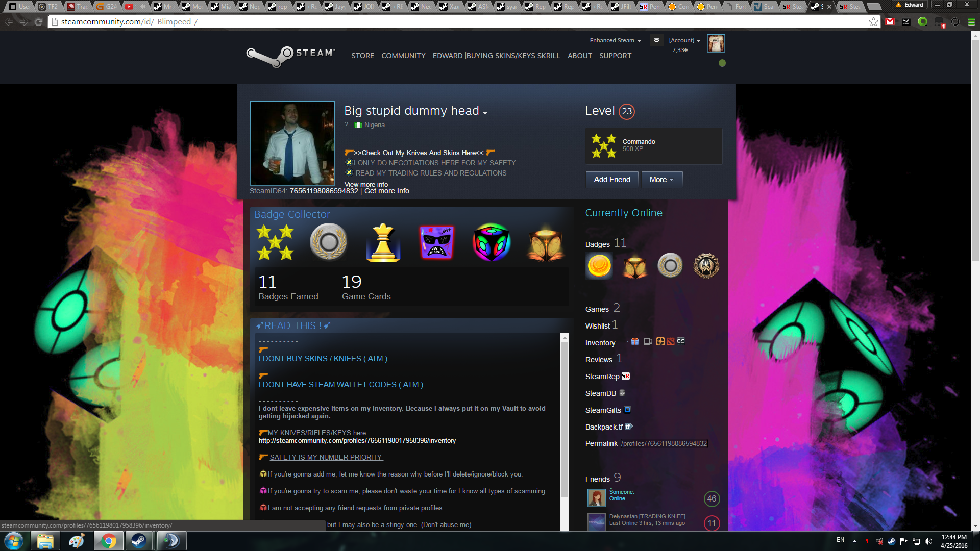Image resolution: width=980 pixels, height=551 pixels.
Task: Open the mail envelope notifications icon
Action: pyautogui.click(x=656, y=40)
